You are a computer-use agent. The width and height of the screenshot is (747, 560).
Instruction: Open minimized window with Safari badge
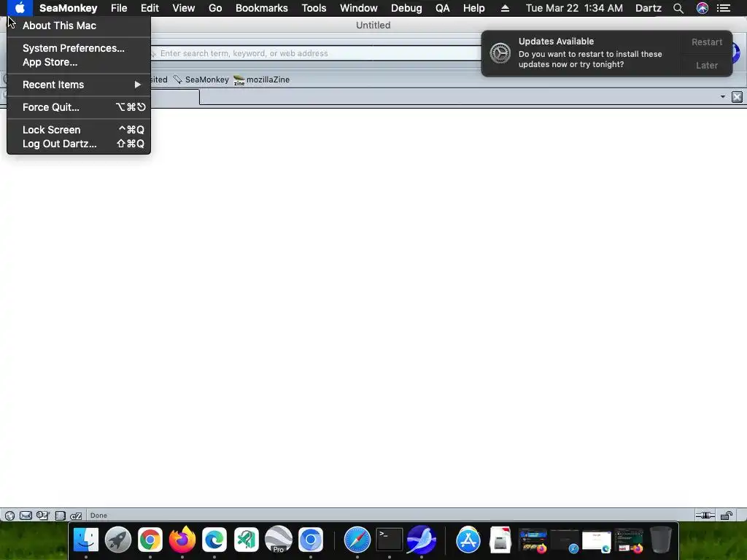tap(565, 541)
